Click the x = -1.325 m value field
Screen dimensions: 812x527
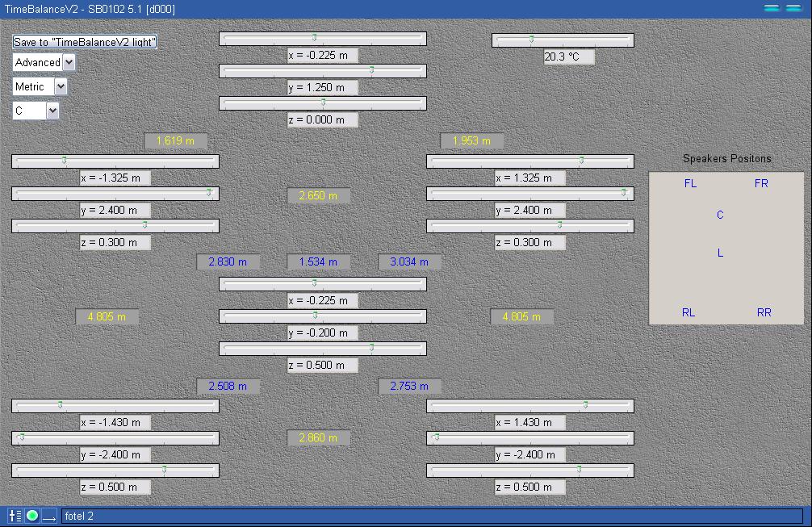point(115,178)
